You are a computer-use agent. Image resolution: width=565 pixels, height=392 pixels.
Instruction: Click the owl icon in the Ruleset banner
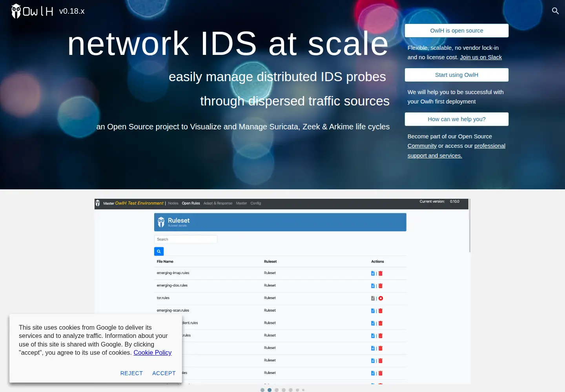coord(161,222)
